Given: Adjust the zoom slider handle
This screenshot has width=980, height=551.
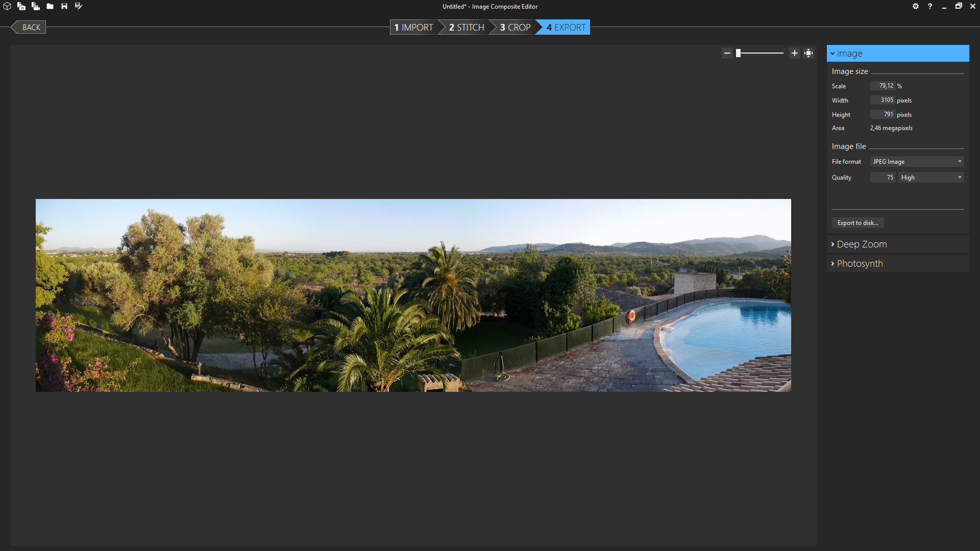Looking at the screenshot, I should click(739, 53).
